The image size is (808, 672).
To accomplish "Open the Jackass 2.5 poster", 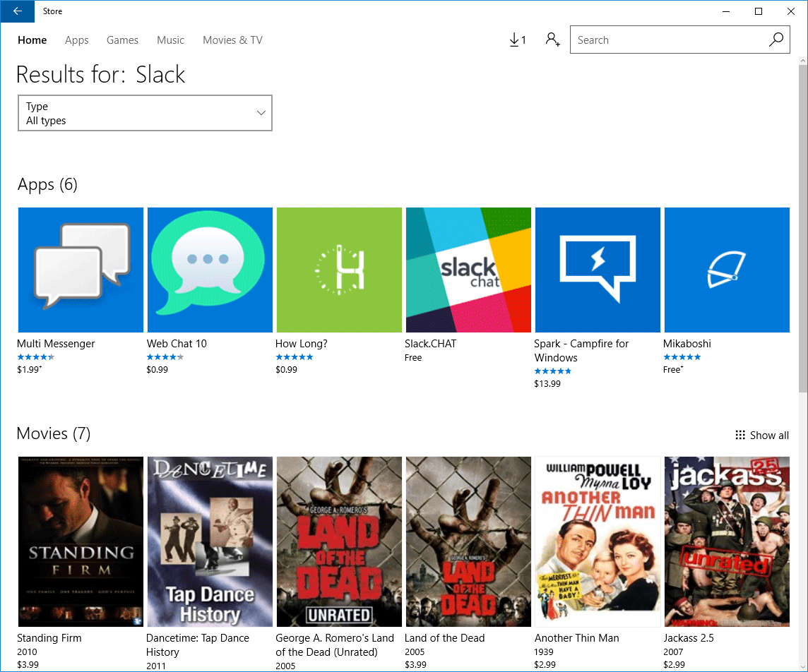I will 727,541.
